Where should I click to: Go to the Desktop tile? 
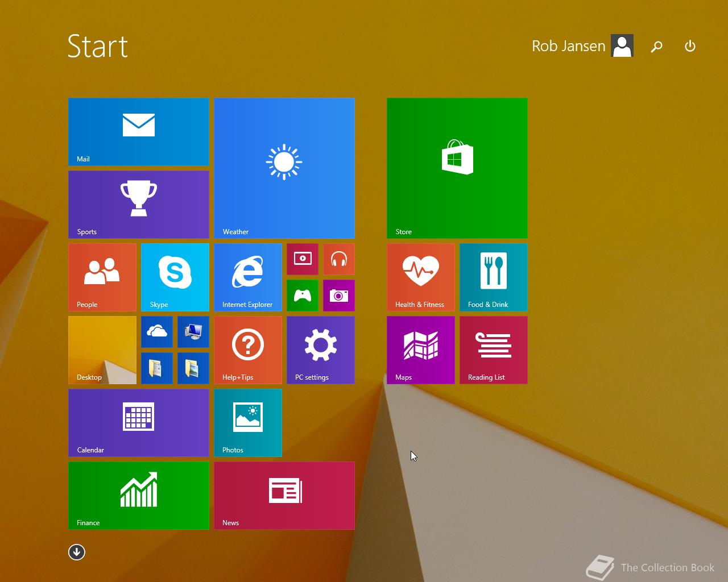coord(102,350)
